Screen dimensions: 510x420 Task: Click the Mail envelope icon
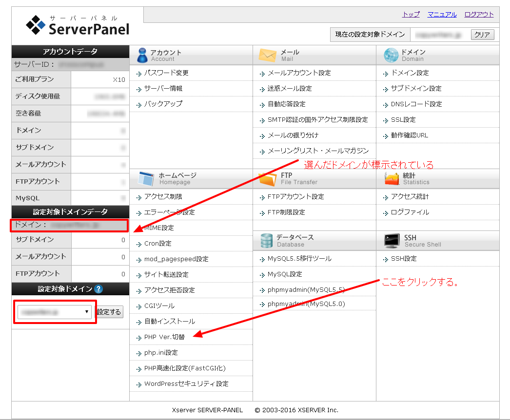tap(268, 55)
